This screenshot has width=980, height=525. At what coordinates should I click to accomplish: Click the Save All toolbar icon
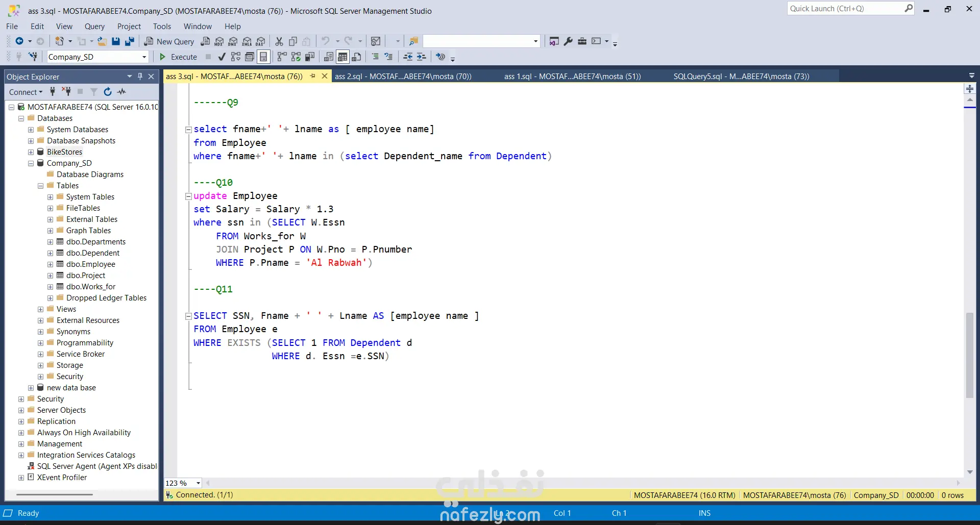130,41
